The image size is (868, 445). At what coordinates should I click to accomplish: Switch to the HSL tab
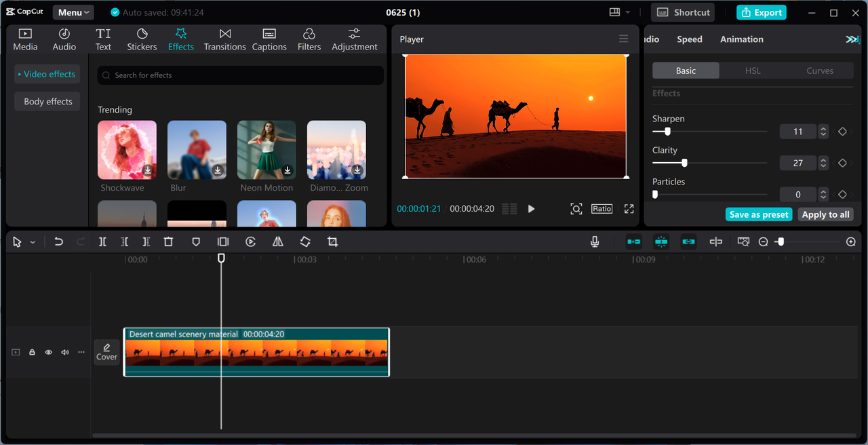(x=753, y=71)
